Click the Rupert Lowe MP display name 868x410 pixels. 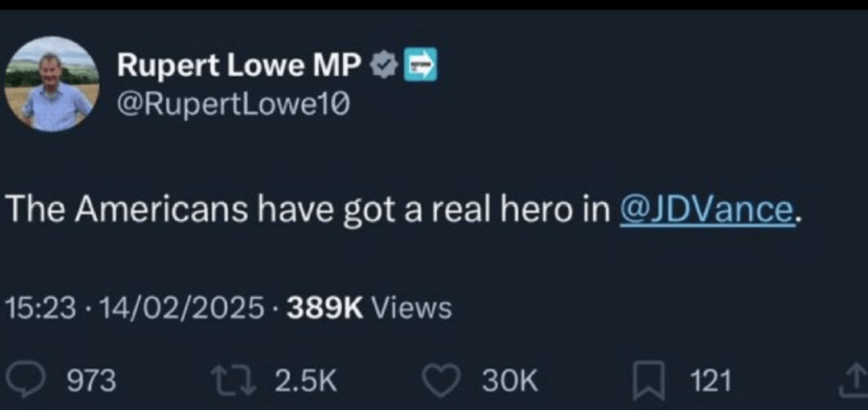(x=241, y=65)
